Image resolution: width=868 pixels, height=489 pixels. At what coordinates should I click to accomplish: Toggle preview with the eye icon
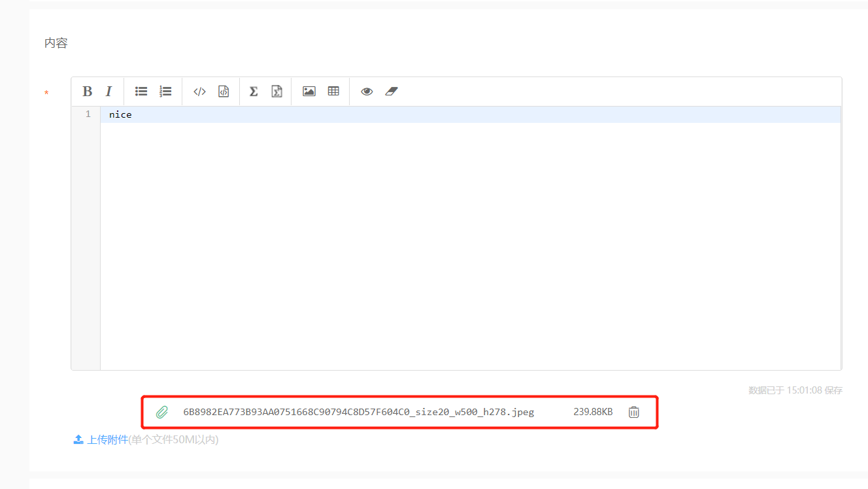click(367, 92)
